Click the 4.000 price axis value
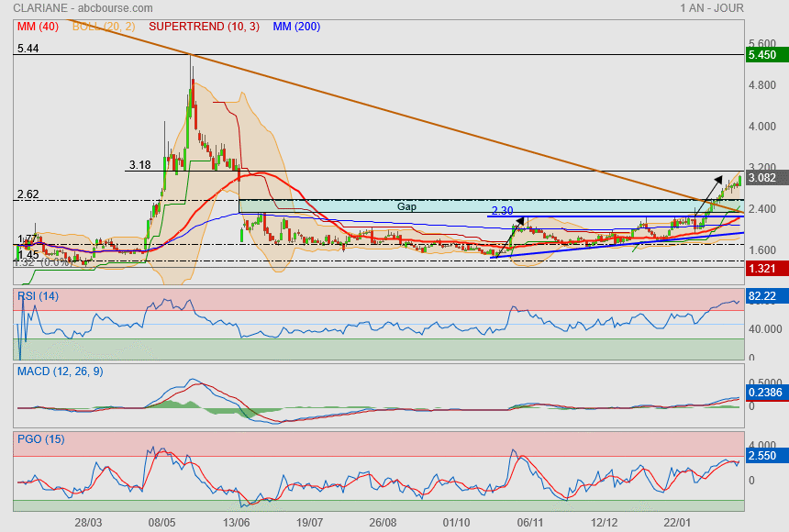 (762, 127)
